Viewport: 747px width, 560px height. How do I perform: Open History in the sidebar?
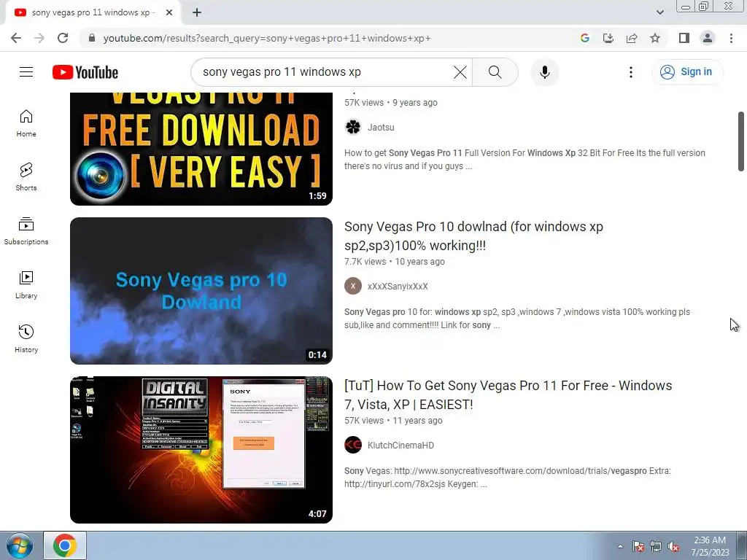tap(26, 338)
